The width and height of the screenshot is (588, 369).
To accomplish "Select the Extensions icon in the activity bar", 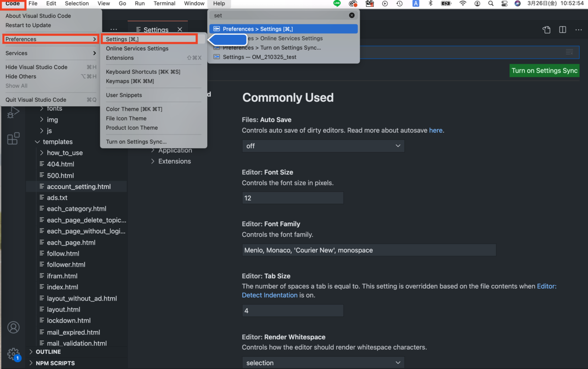I will (13, 138).
